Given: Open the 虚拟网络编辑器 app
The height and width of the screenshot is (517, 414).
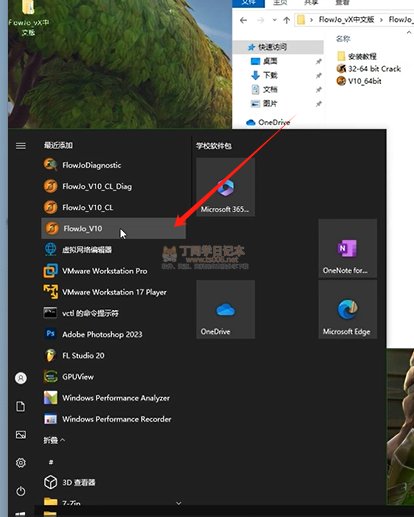Looking at the screenshot, I should coord(113,249).
